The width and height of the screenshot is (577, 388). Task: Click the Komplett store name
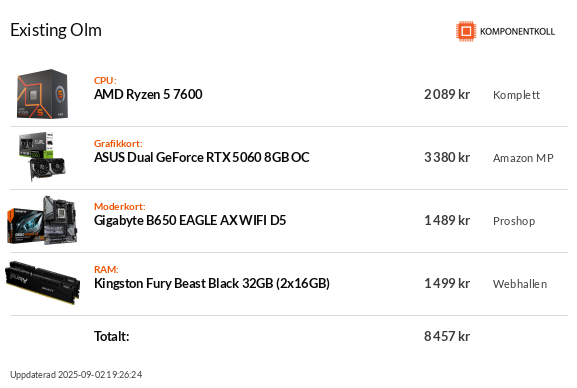click(x=516, y=95)
